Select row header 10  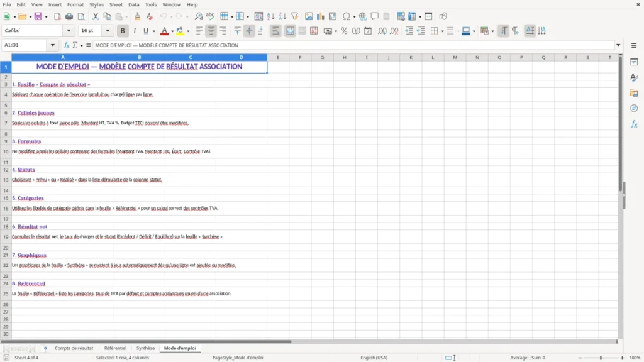point(6,151)
